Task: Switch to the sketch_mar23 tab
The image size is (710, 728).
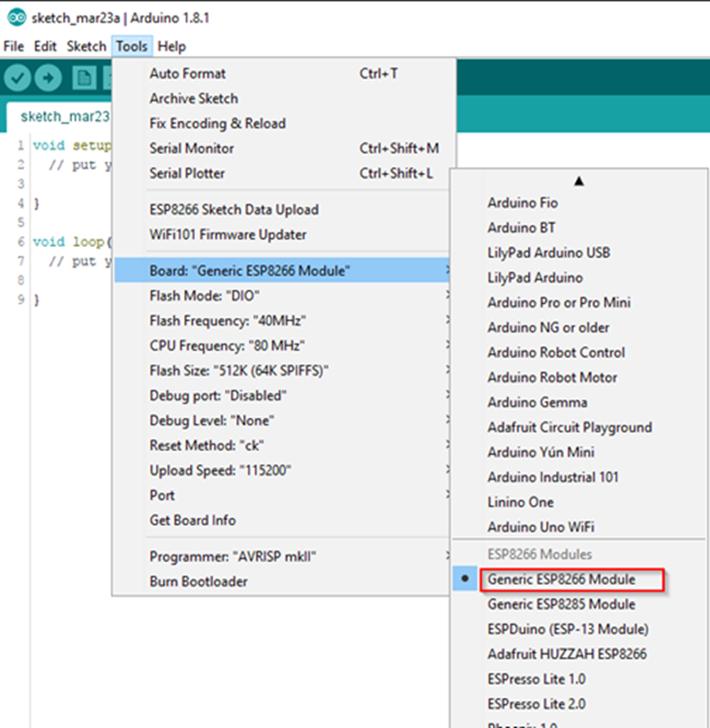Action: [x=63, y=115]
